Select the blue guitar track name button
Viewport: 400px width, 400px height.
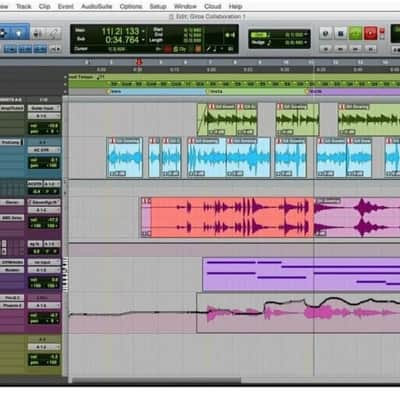[x=11, y=142]
